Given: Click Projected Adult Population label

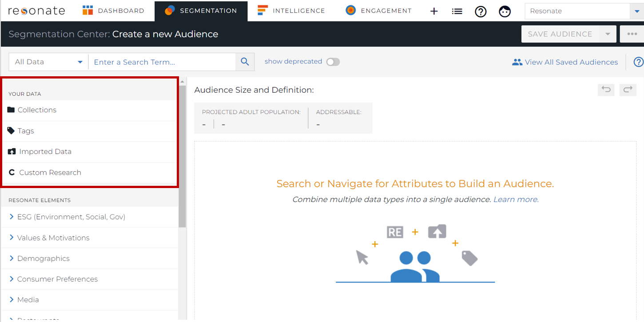Looking at the screenshot, I should [251, 112].
